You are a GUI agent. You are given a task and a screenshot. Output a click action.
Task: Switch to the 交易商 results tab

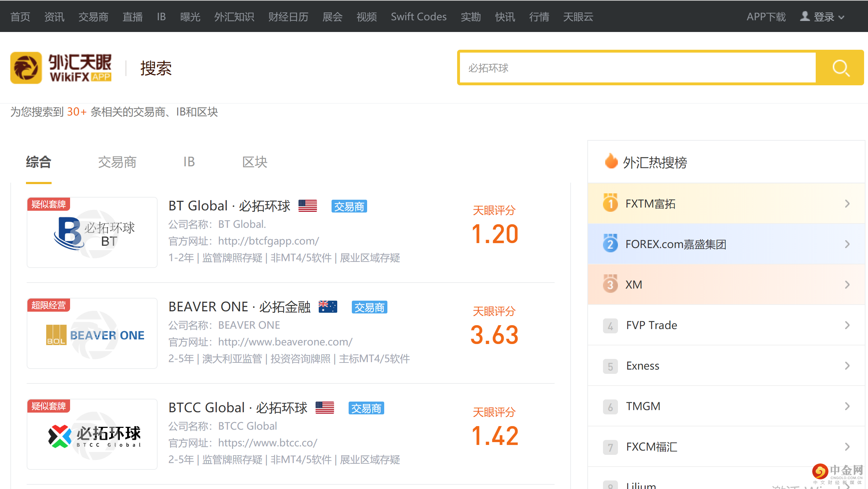tap(117, 162)
